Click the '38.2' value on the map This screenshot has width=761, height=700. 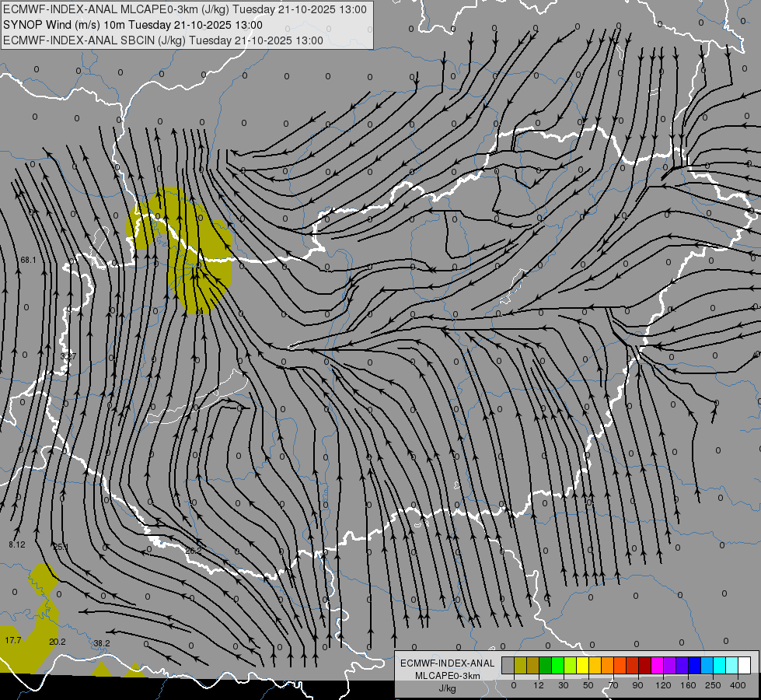pos(102,644)
